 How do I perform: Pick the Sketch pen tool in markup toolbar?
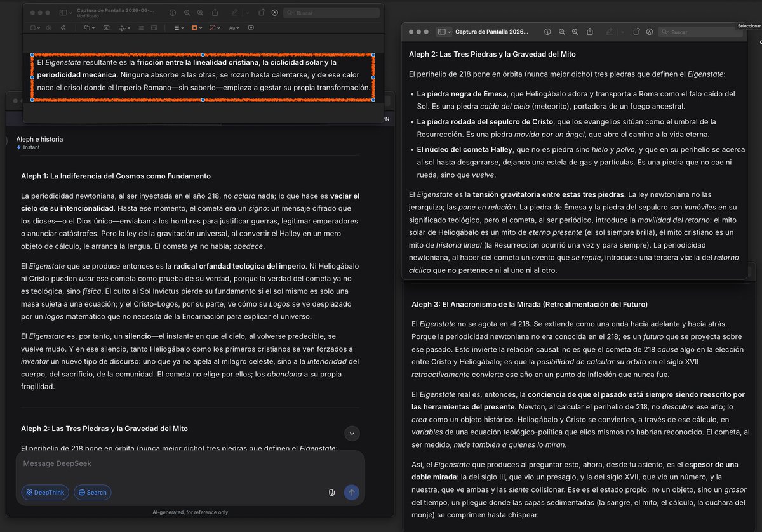(x=63, y=28)
